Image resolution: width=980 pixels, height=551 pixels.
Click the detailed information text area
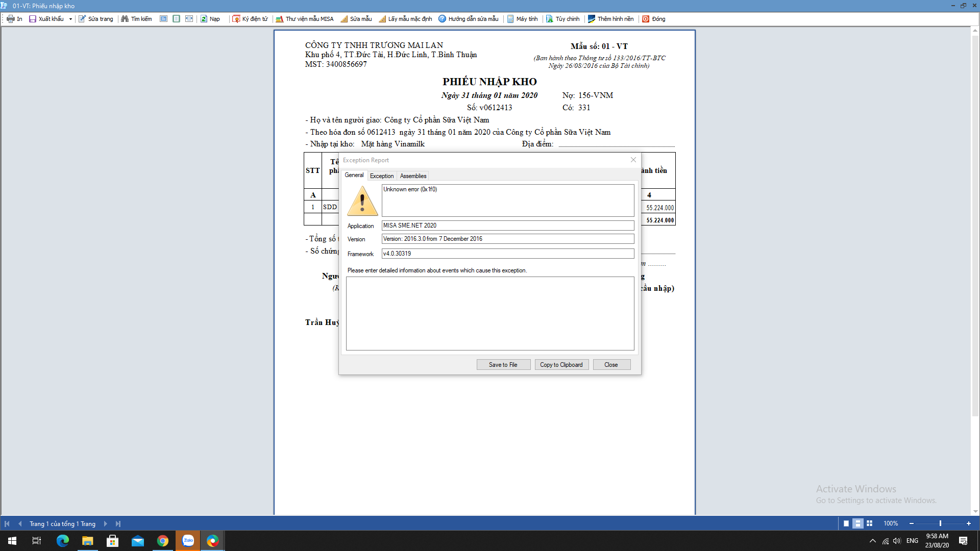coord(490,314)
